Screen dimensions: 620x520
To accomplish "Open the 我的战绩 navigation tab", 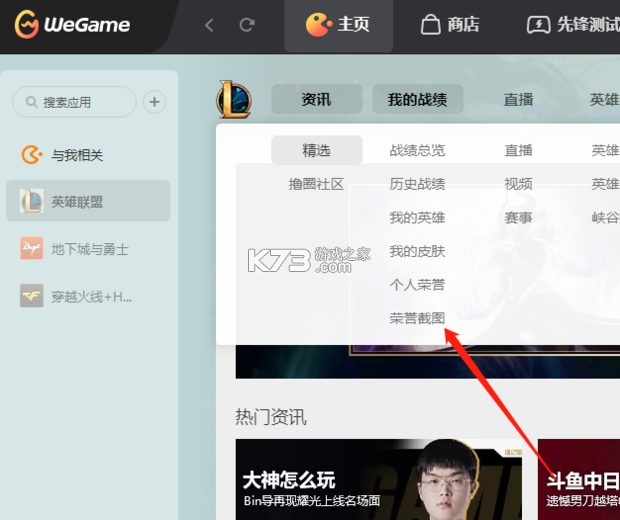I will (418, 99).
